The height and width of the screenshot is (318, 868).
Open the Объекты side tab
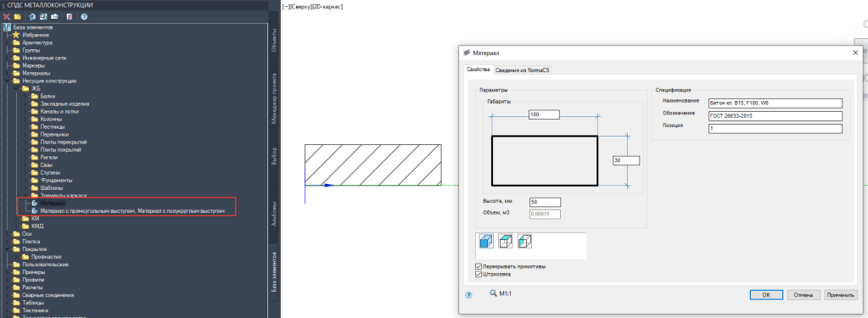point(274,42)
